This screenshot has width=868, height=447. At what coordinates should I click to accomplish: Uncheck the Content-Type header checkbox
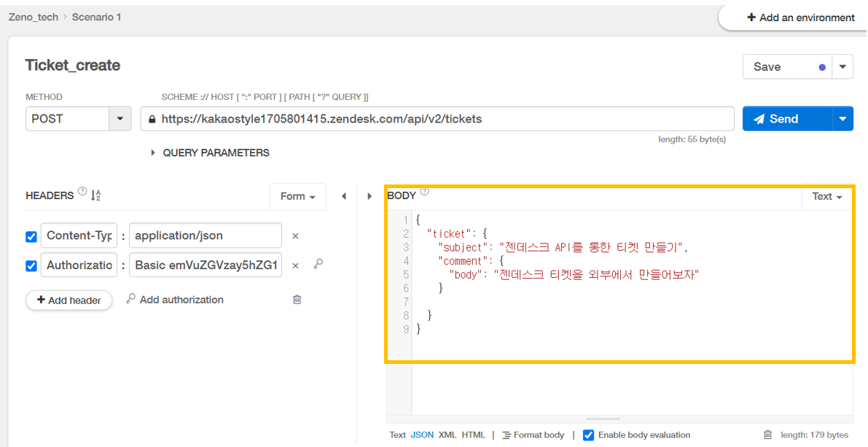tap(31, 236)
